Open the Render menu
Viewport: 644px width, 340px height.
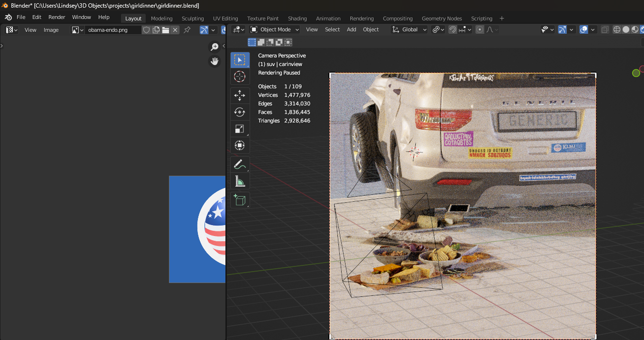pos(57,17)
